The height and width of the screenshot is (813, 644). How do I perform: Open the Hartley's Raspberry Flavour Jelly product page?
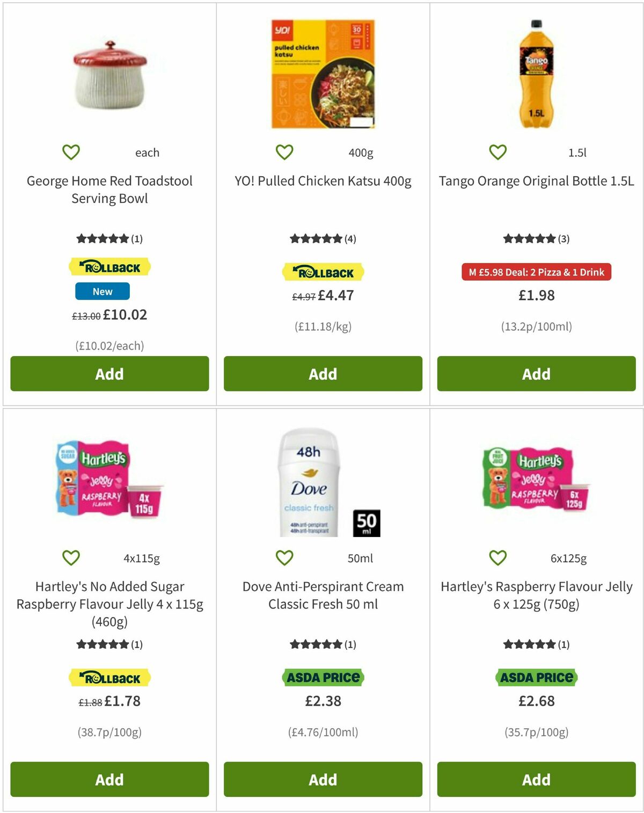[536, 595]
